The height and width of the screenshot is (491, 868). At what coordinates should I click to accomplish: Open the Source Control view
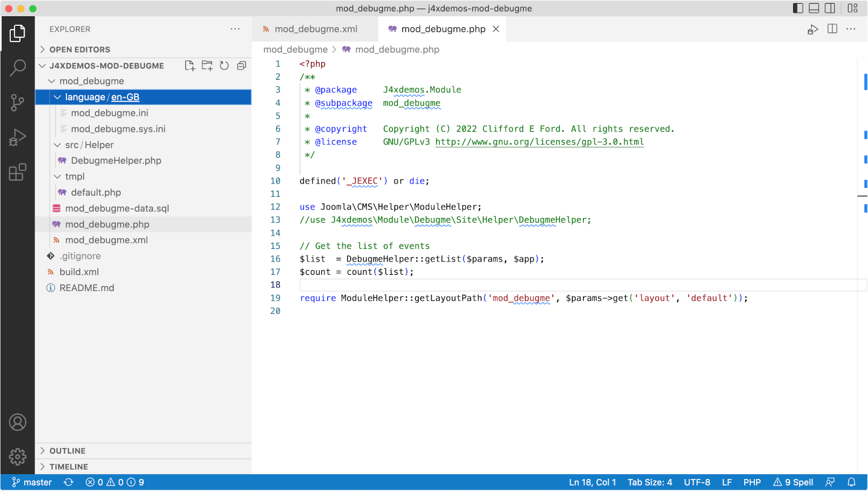click(18, 102)
